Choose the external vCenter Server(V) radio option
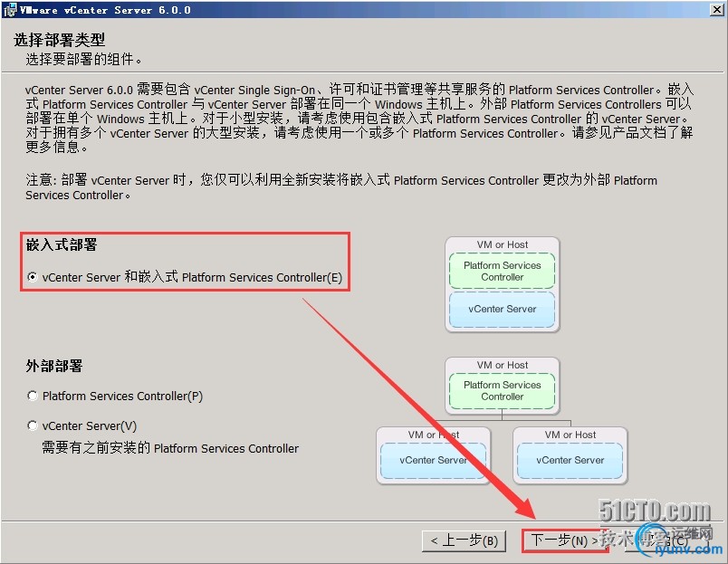The height and width of the screenshot is (564, 728). [x=33, y=425]
